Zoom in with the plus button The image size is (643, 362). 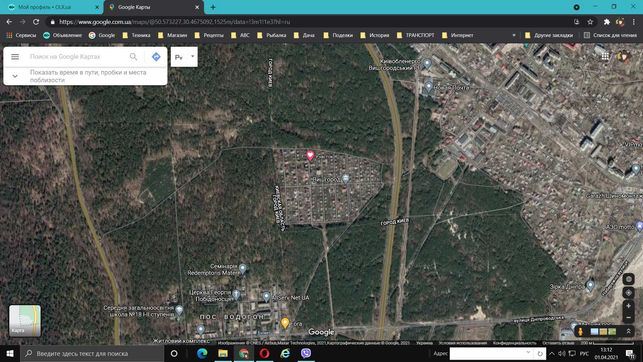(x=628, y=306)
